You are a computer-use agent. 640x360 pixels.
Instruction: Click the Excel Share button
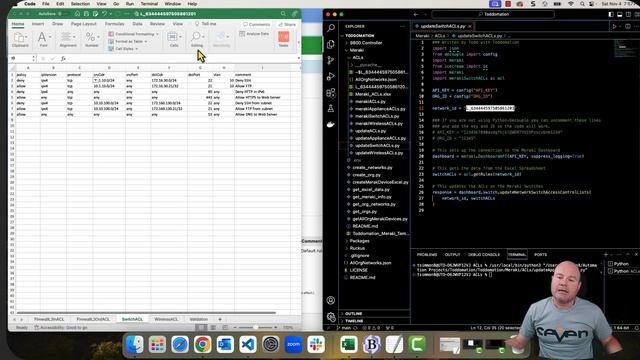(287, 24)
